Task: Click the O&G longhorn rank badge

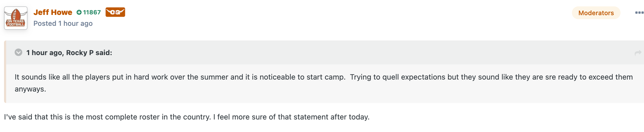Action: (x=115, y=12)
